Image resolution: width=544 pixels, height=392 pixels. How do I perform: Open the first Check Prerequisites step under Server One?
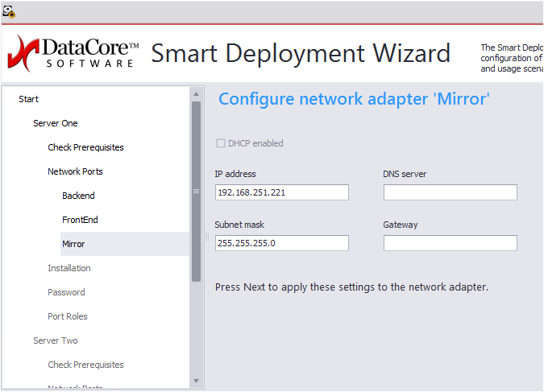pos(85,147)
